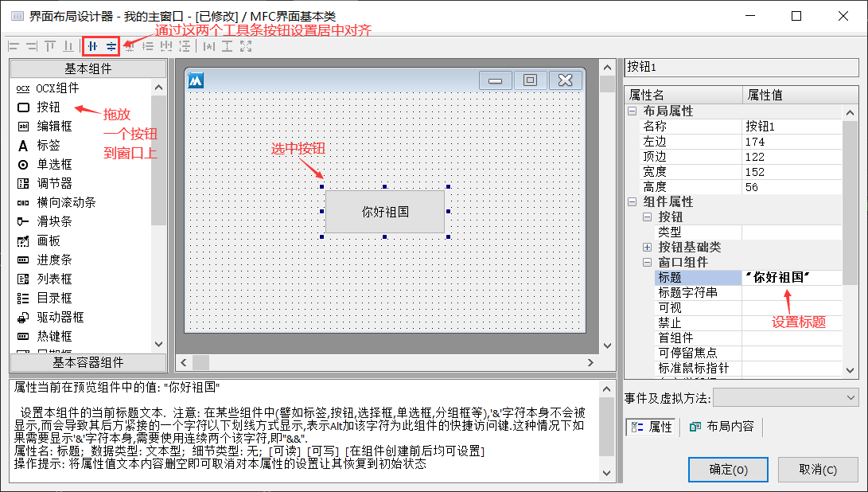Select the 按钮 component icon in list
The width and height of the screenshot is (868, 492).
pos(23,107)
